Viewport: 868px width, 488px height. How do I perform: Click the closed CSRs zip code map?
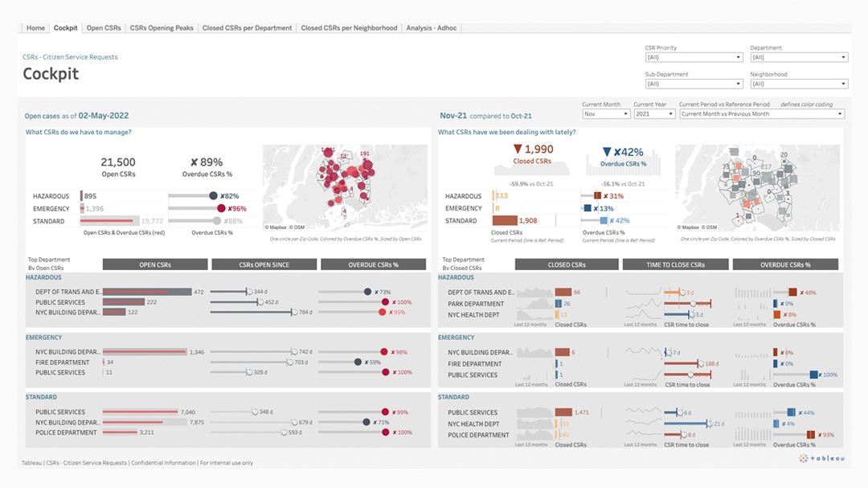pos(757,188)
